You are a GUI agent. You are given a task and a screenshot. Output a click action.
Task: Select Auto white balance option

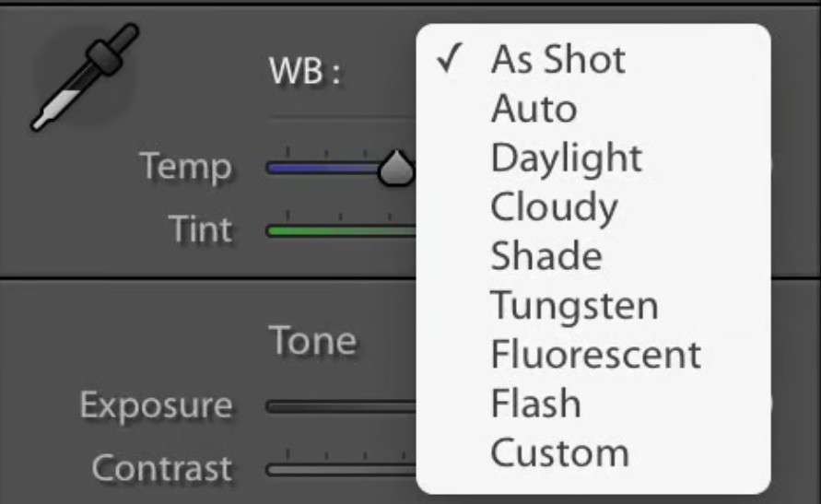click(x=534, y=110)
